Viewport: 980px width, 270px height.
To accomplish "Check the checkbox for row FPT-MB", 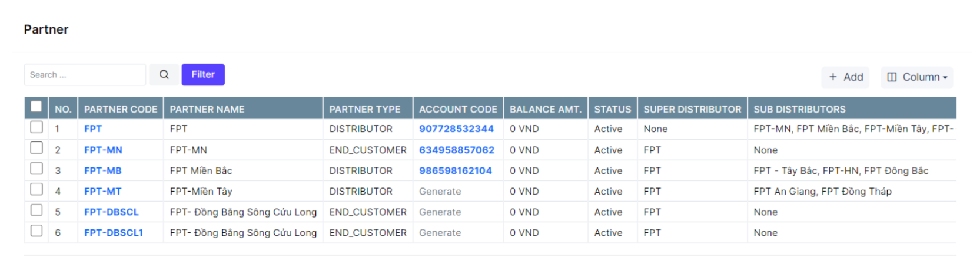I will coord(36,169).
